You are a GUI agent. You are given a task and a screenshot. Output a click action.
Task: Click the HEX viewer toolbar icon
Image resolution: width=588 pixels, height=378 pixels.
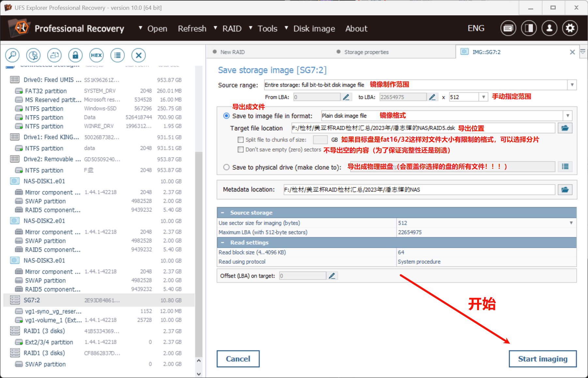[x=96, y=55]
